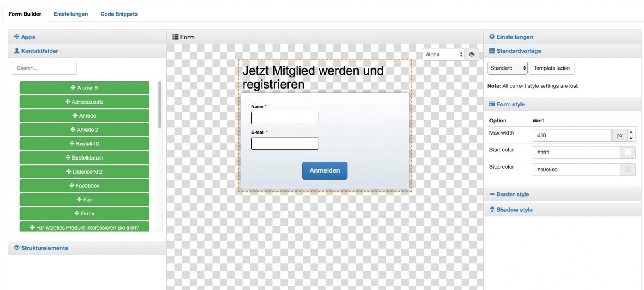The image size is (644, 290).
Task: Select the Adresszusatz field button
Action: click(84, 101)
